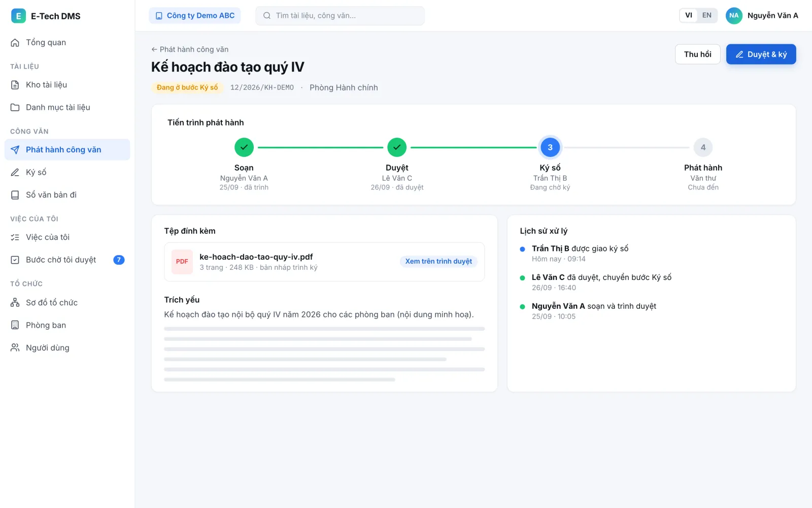Viewport: 812px width, 508px height.
Task: Switch language to EN
Action: tap(707, 15)
